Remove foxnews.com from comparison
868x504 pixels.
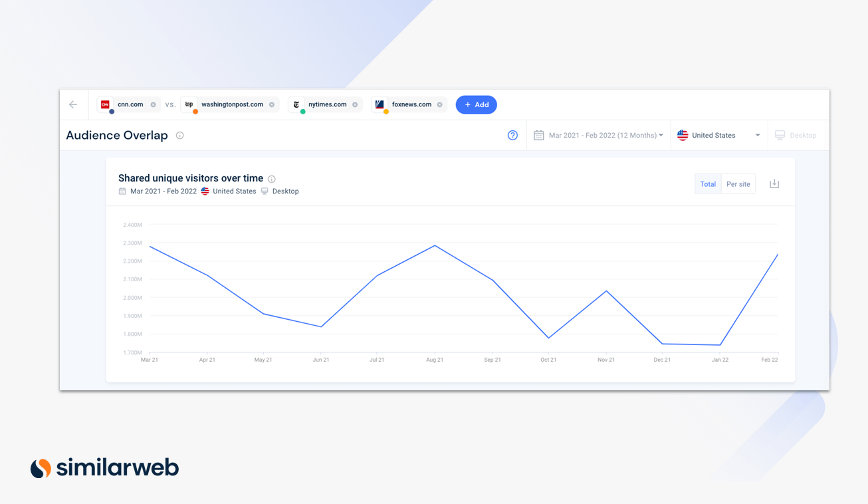click(439, 104)
